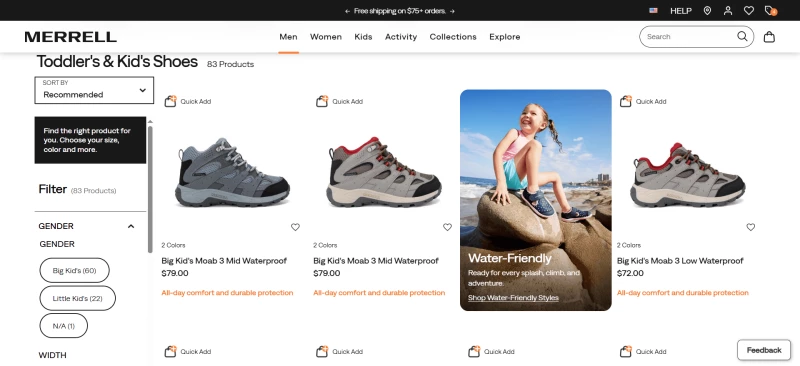Open the Activity menu
The image size is (800, 366).
(x=401, y=37)
